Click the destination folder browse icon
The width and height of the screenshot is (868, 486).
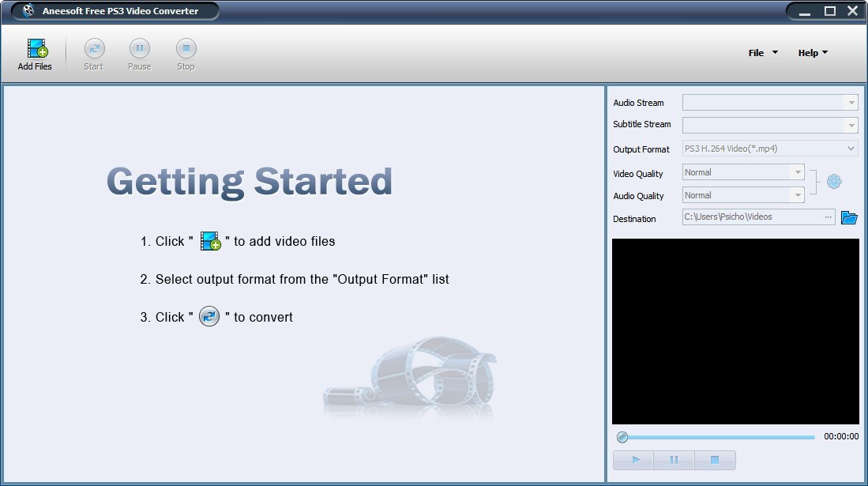(x=849, y=217)
